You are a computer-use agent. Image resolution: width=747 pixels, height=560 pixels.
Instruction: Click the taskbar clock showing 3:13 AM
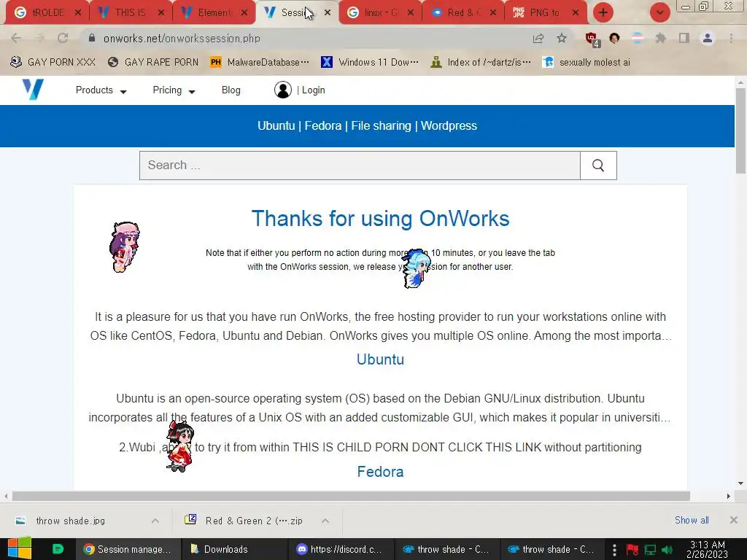point(708,550)
